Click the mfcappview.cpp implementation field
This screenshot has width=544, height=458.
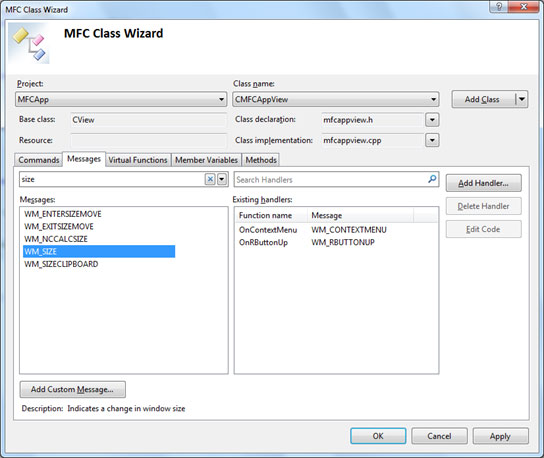[x=373, y=140]
